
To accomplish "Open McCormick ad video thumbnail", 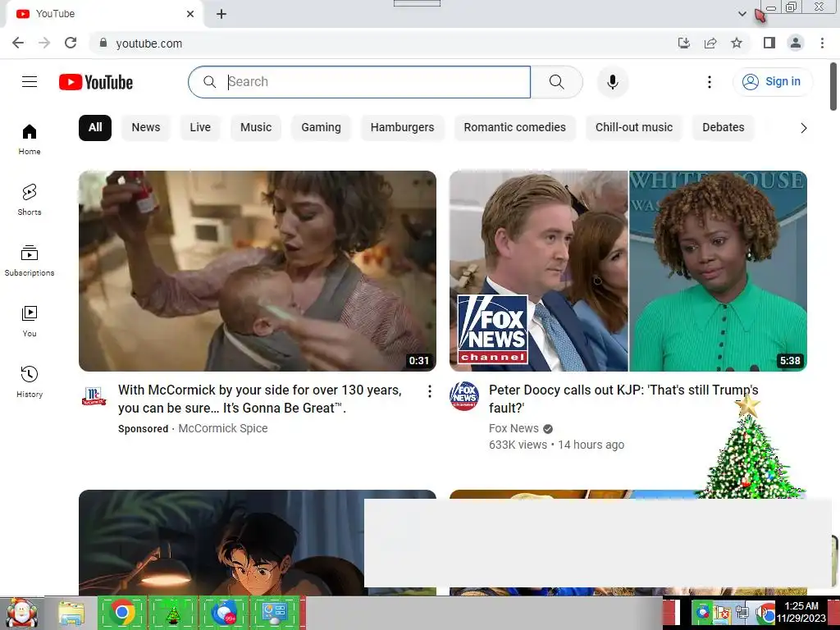I will point(257,271).
